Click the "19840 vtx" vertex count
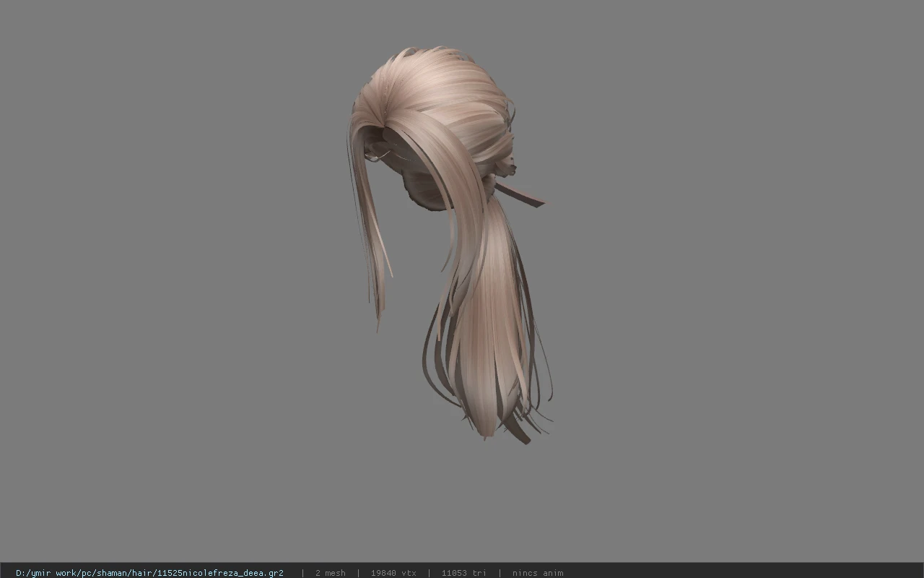Screen dimensions: 924x578 pyautogui.click(x=393, y=573)
